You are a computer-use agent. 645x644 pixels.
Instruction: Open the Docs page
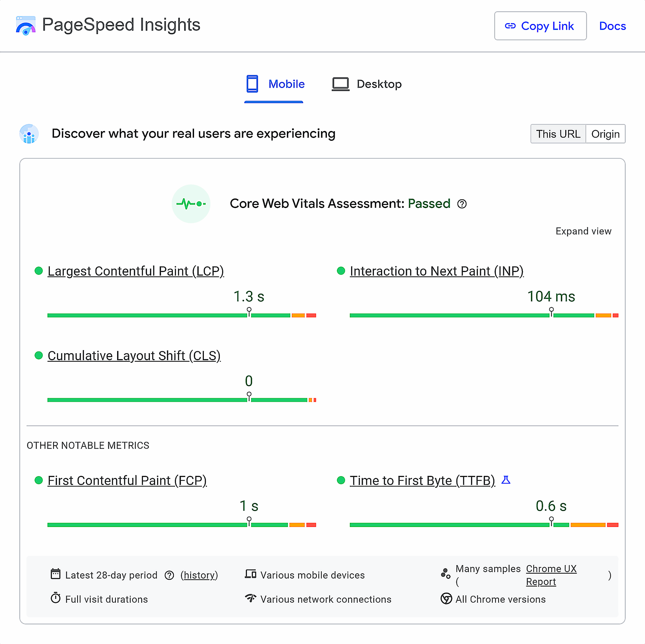(x=612, y=26)
